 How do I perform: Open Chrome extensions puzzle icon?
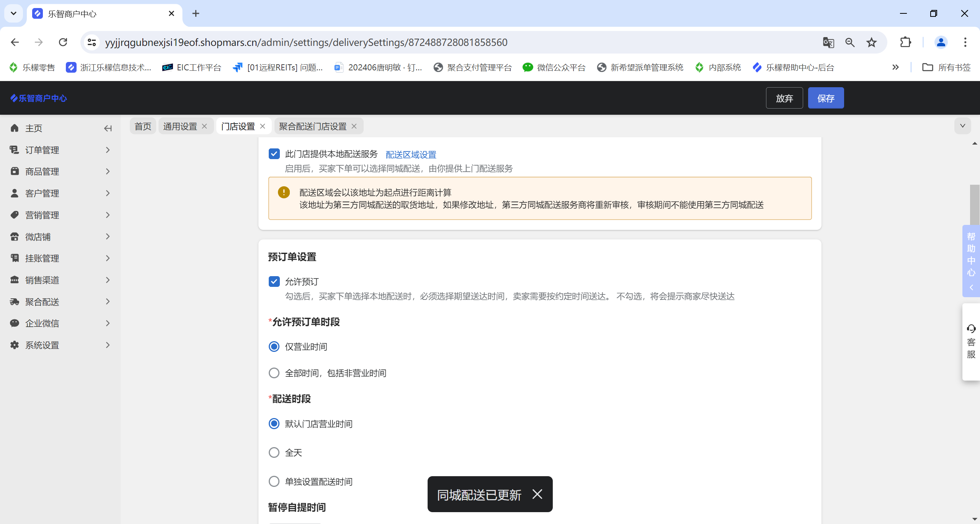pyautogui.click(x=905, y=42)
